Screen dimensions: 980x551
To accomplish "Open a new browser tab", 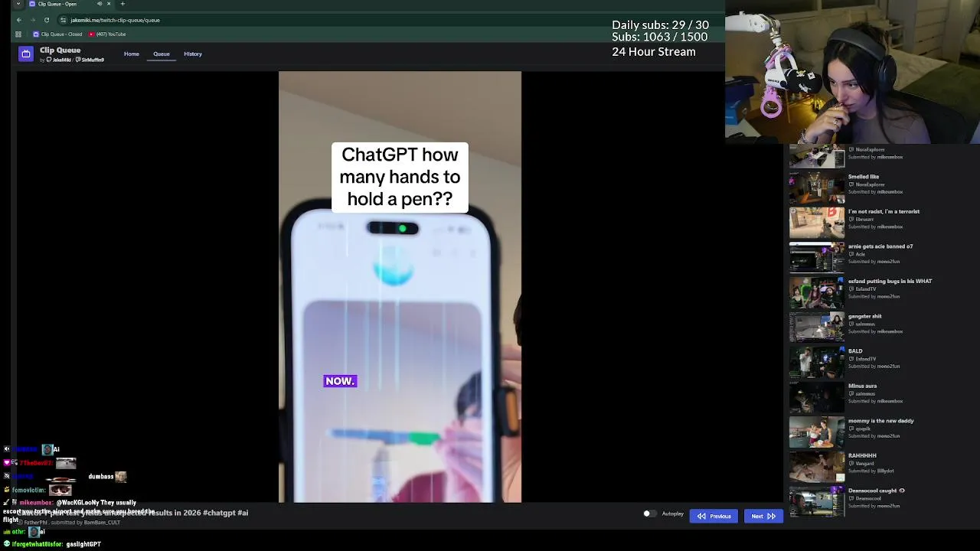I will tap(122, 4).
